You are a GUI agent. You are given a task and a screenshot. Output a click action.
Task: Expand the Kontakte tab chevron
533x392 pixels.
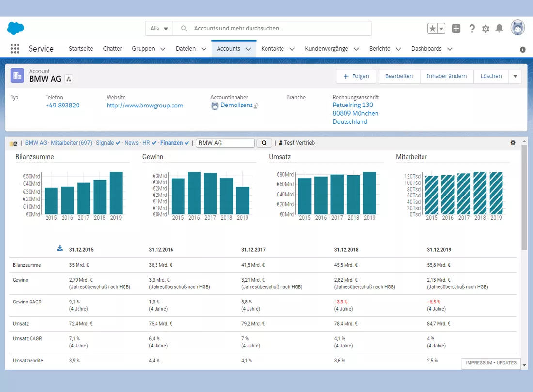(292, 49)
